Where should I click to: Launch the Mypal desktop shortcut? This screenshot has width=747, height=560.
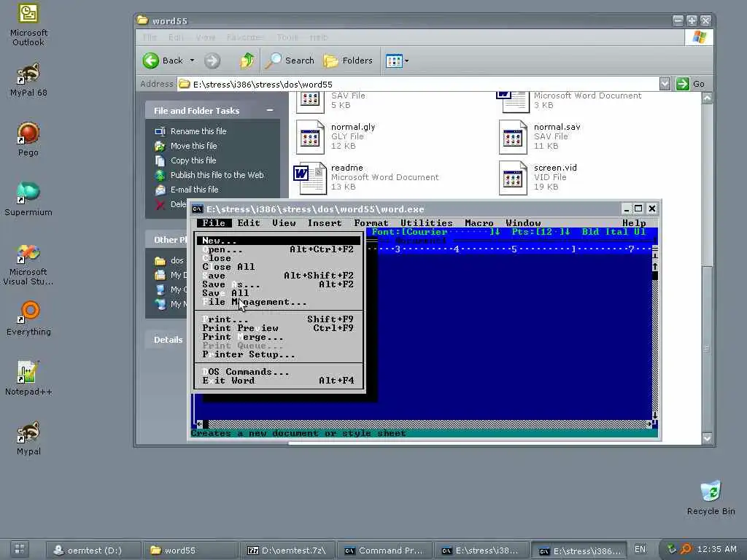(x=28, y=438)
